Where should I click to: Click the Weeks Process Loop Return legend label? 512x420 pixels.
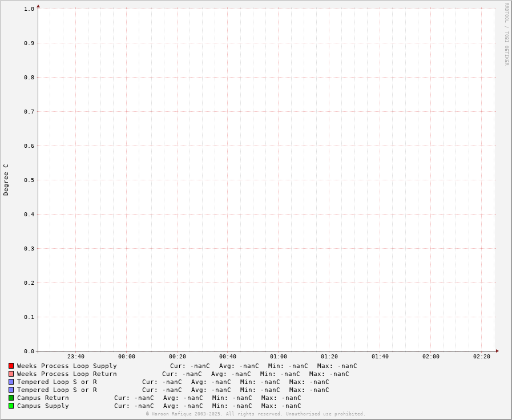67,374
